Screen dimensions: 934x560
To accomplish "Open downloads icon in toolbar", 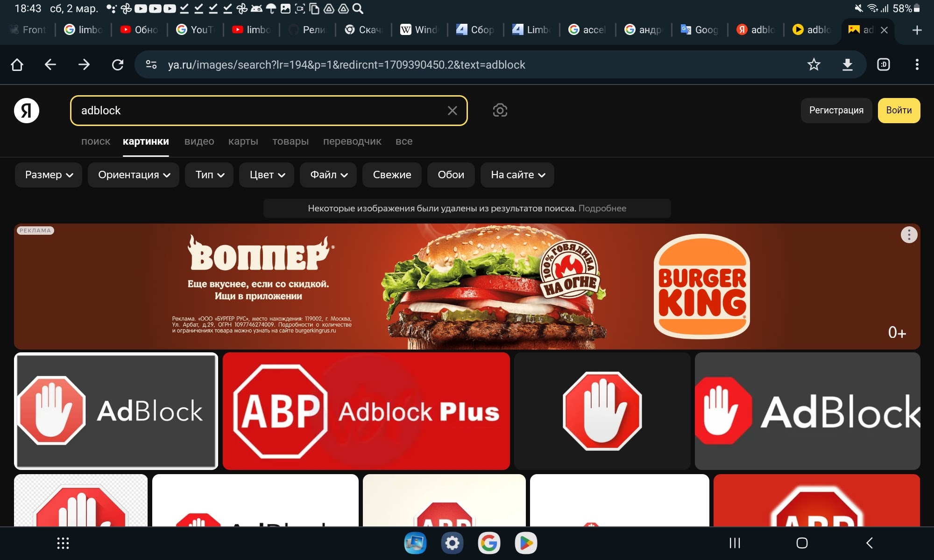I will pos(848,64).
